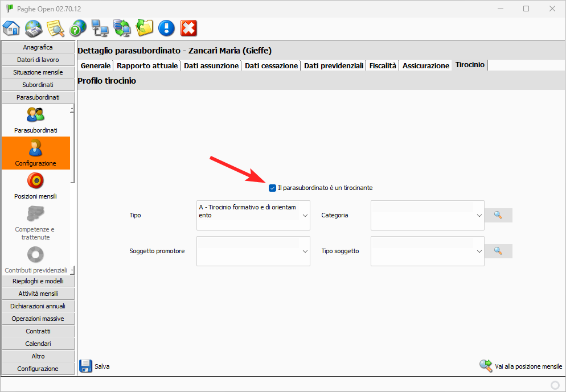This screenshot has width=566, height=392.
Task: Open the globe question mark help icon
Action: (77, 28)
